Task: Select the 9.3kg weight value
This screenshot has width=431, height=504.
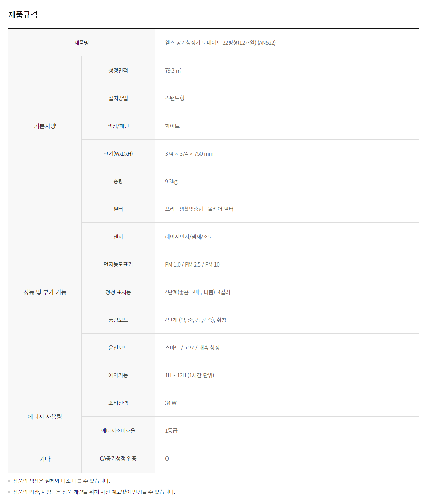Action: pyautogui.click(x=171, y=181)
